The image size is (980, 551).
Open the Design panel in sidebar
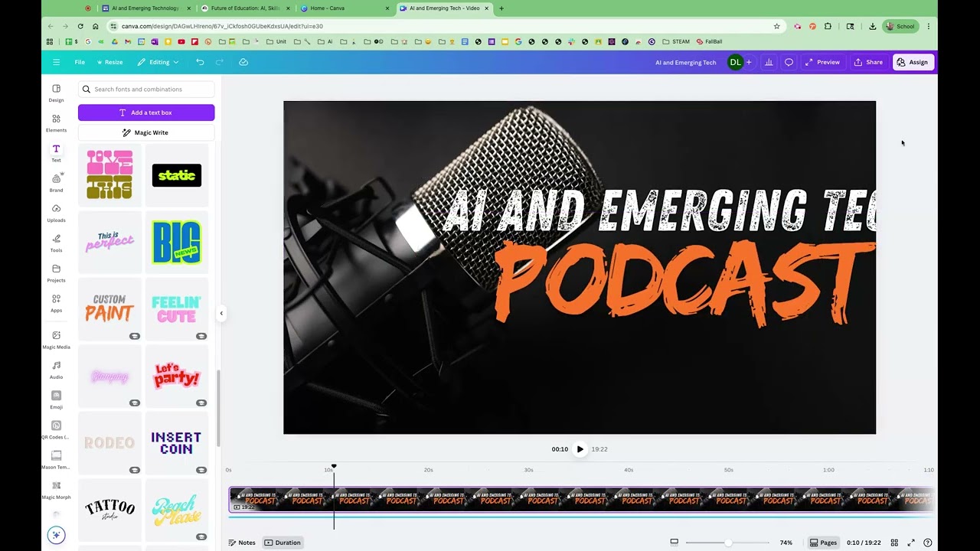(56, 93)
